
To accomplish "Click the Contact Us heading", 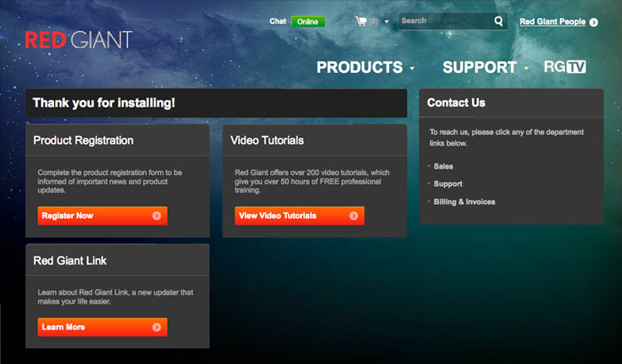I will click(x=456, y=103).
